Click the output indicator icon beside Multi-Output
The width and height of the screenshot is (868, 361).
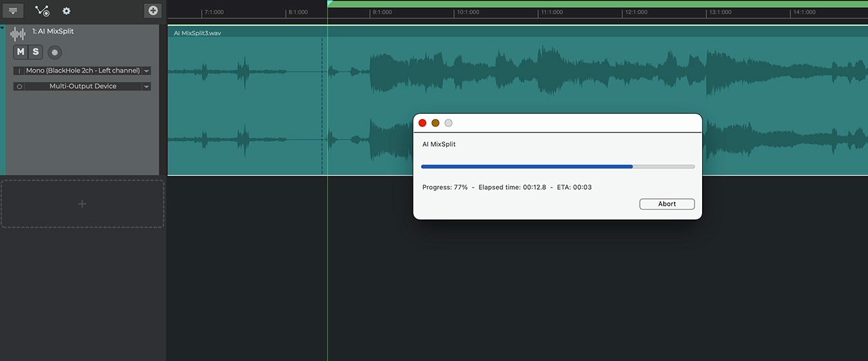pyautogui.click(x=19, y=86)
